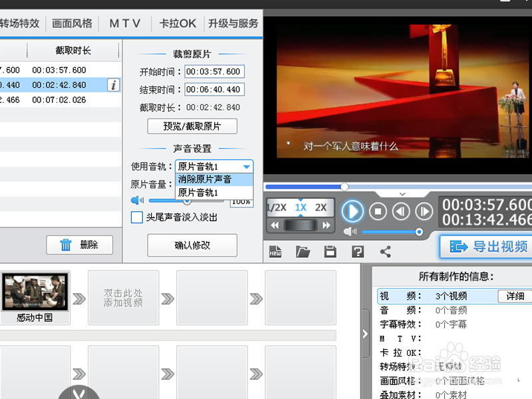The width and height of the screenshot is (532, 399).
Task: Step to the next frame
Action: (x=424, y=211)
